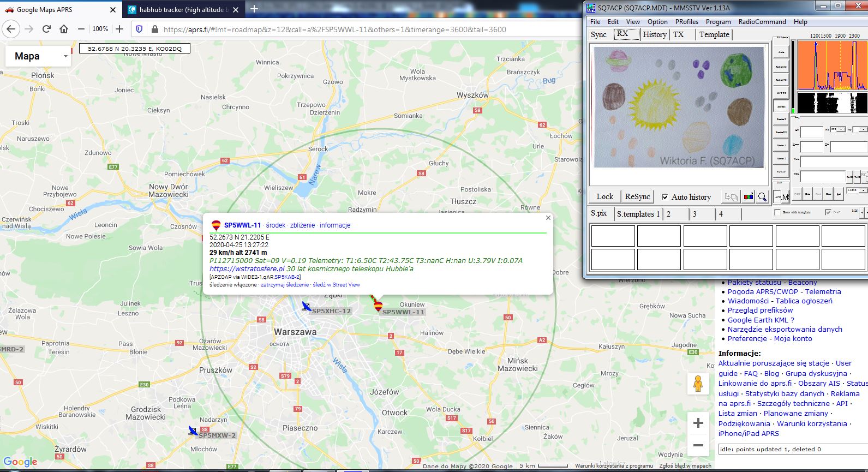Select the SP5MXW-2 station marker

click(193, 431)
